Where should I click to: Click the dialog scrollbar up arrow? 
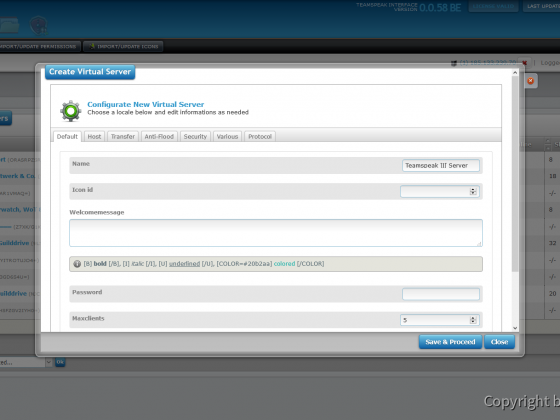(x=515, y=73)
